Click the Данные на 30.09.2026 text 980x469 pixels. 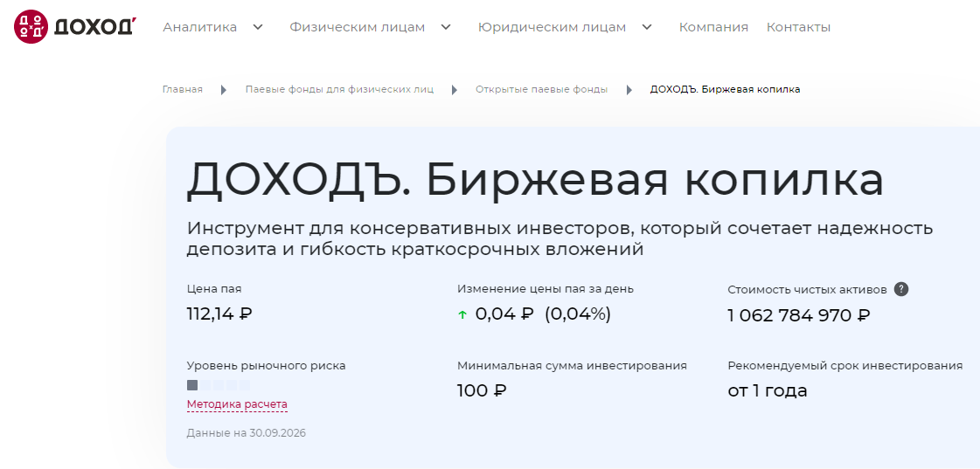point(247,433)
